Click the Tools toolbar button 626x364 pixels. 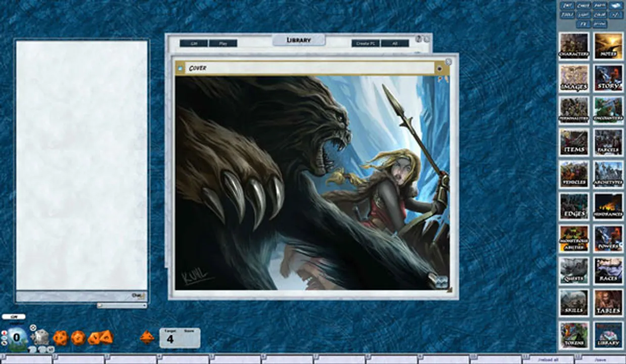point(567,15)
